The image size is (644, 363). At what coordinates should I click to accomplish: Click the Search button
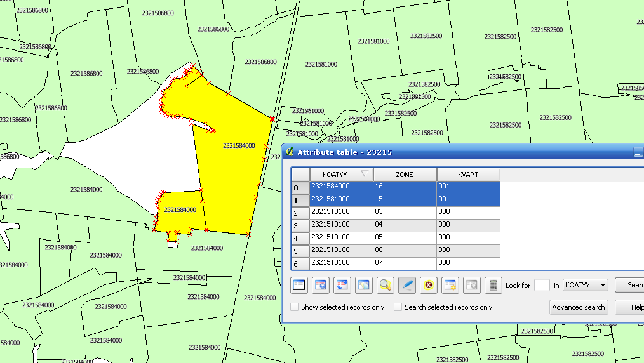632,286
